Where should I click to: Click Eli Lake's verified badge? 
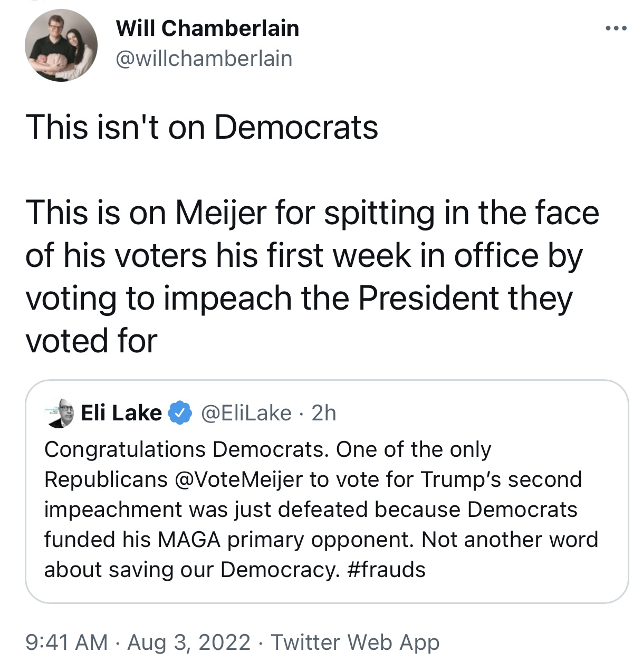(180, 413)
